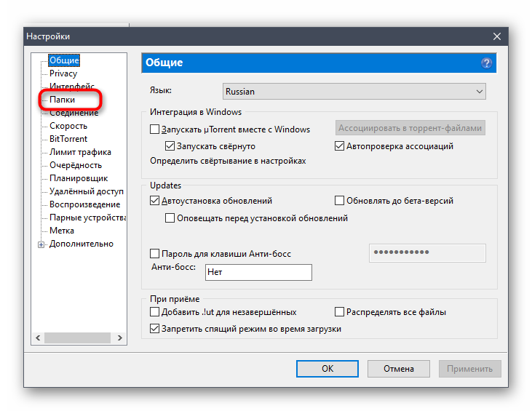Enable Распределять все файлы checkbox
This screenshot has width=532, height=411.
[x=339, y=312]
